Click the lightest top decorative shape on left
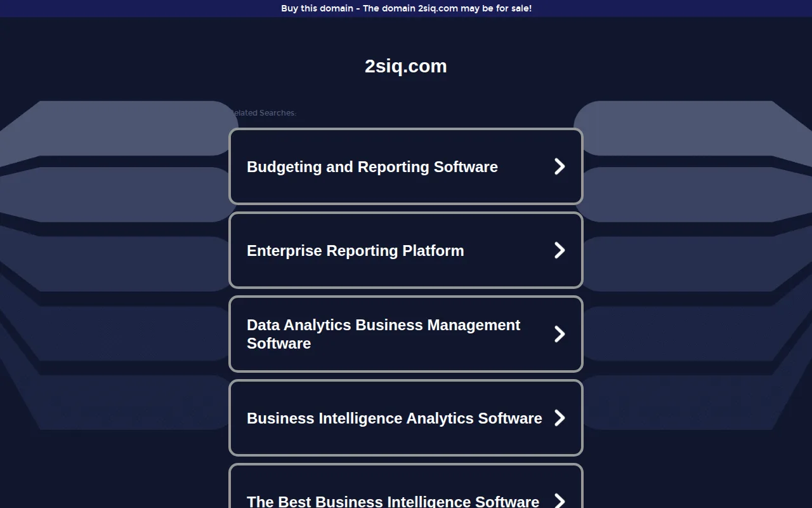The height and width of the screenshot is (508, 812). tap(119, 128)
